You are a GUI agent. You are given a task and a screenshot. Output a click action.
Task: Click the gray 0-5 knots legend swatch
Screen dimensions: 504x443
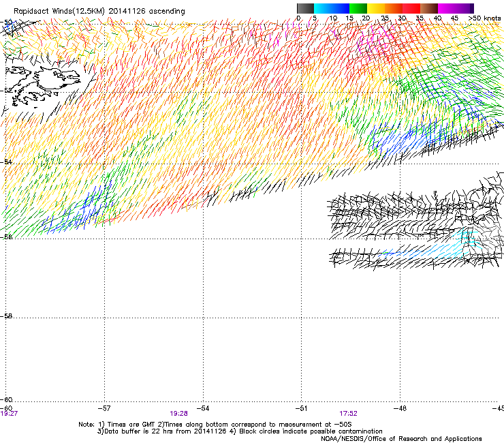tap(305, 8)
